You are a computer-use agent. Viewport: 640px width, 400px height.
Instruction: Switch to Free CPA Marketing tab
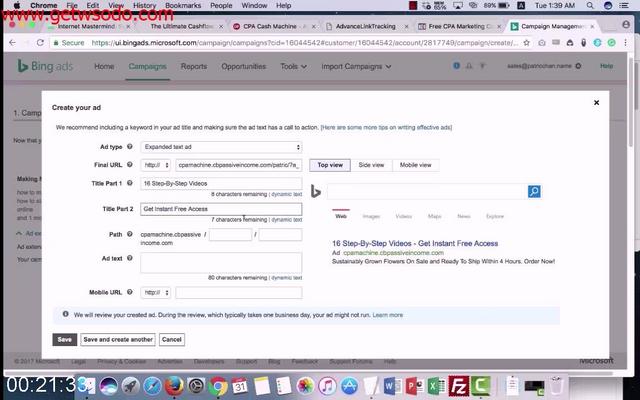(x=459, y=26)
